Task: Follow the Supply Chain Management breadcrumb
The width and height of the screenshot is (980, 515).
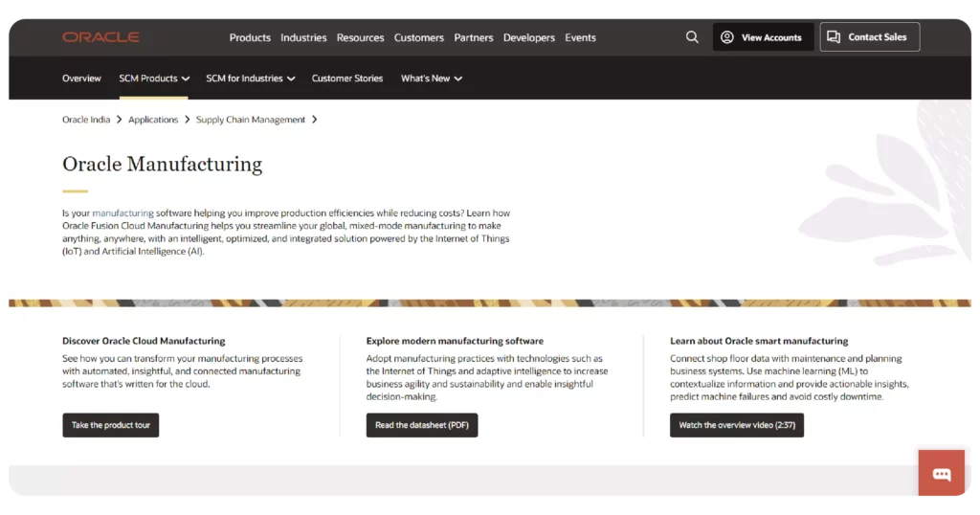Action: pos(251,120)
